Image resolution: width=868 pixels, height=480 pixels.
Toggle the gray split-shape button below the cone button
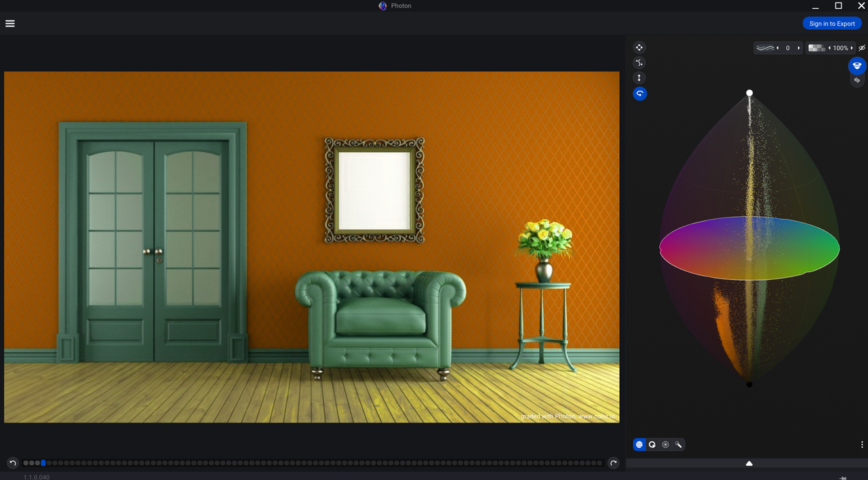click(857, 80)
